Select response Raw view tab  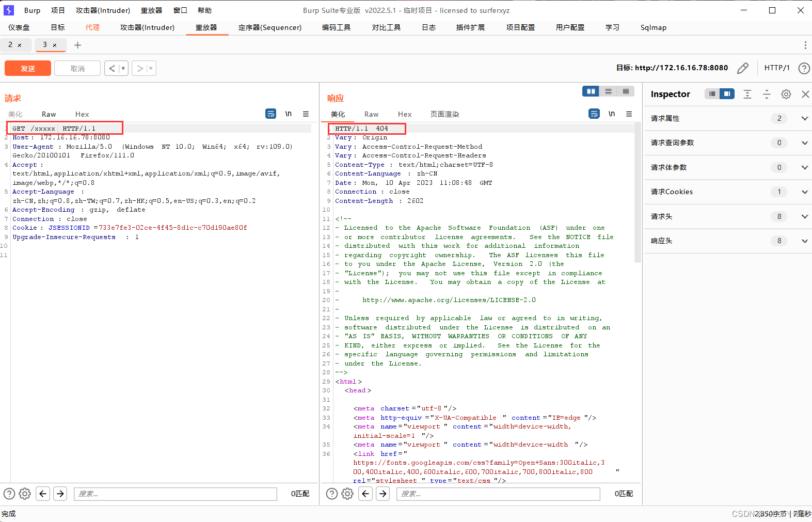[x=372, y=114]
